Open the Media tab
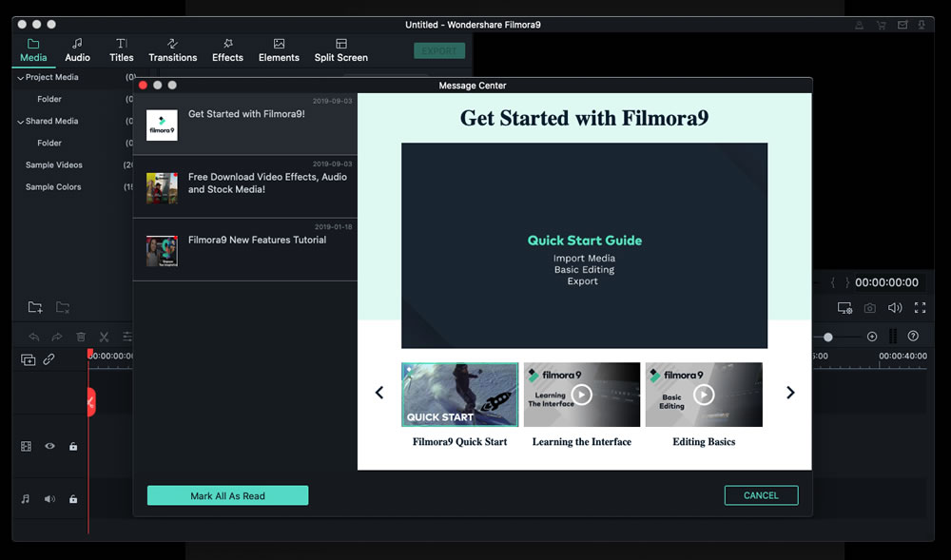The height and width of the screenshot is (560, 951). coord(33,50)
